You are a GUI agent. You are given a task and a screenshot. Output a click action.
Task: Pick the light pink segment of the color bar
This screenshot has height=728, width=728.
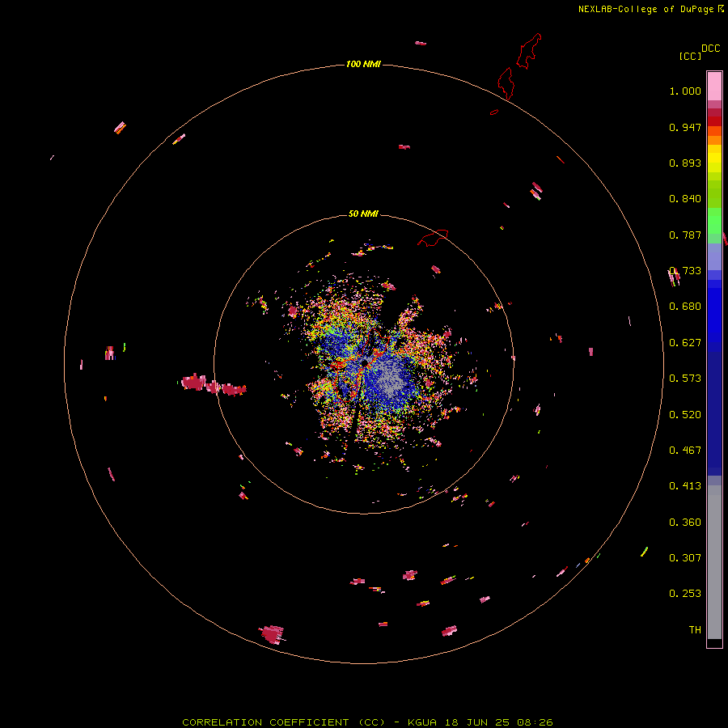click(x=714, y=86)
